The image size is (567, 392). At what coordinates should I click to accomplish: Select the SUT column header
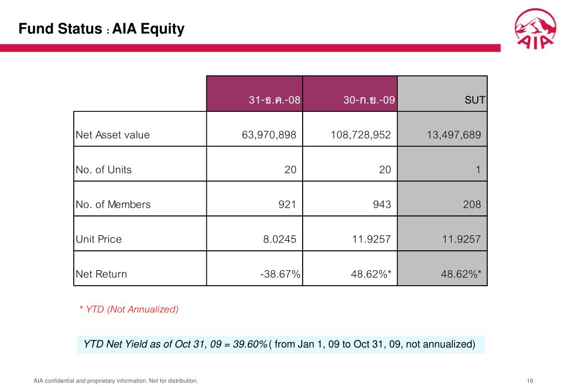474,100
